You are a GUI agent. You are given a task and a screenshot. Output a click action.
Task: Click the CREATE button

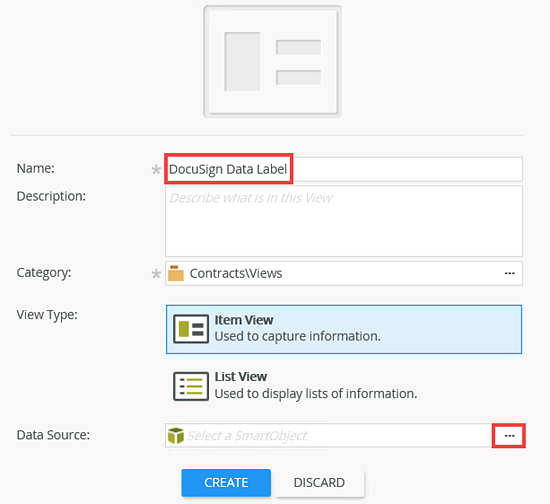(226, 483)
